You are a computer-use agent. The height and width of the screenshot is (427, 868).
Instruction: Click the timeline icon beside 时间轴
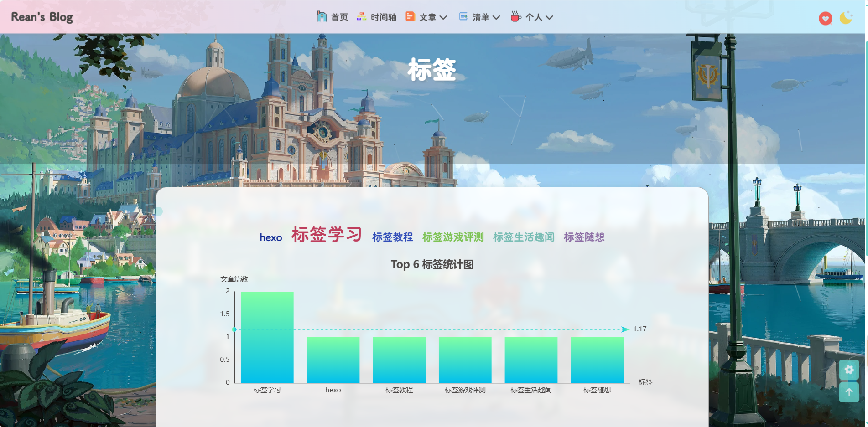tap(362, 17)
